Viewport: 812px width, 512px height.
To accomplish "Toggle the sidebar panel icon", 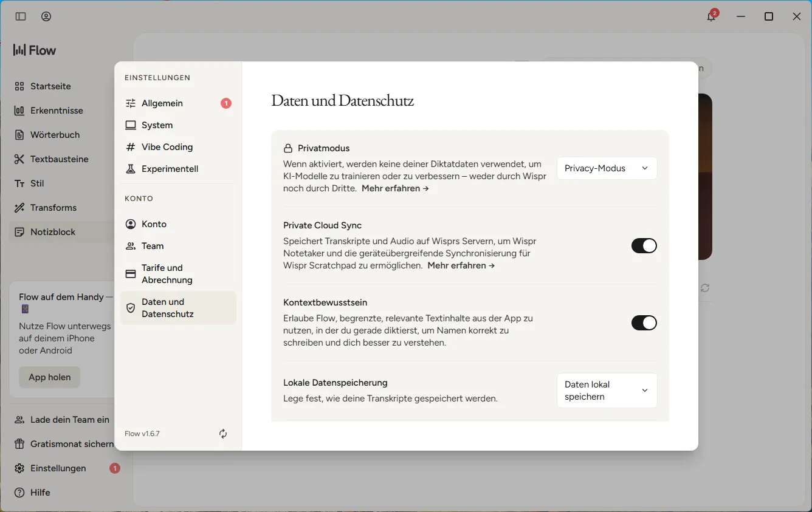I will pyautogui.click(x=21, y=16).
